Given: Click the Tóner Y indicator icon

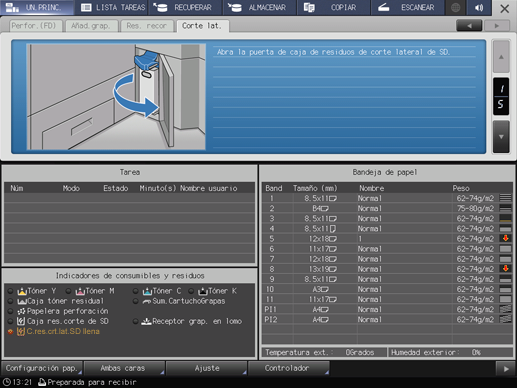Looking at the screenshot, I should (x=22, y=291).
